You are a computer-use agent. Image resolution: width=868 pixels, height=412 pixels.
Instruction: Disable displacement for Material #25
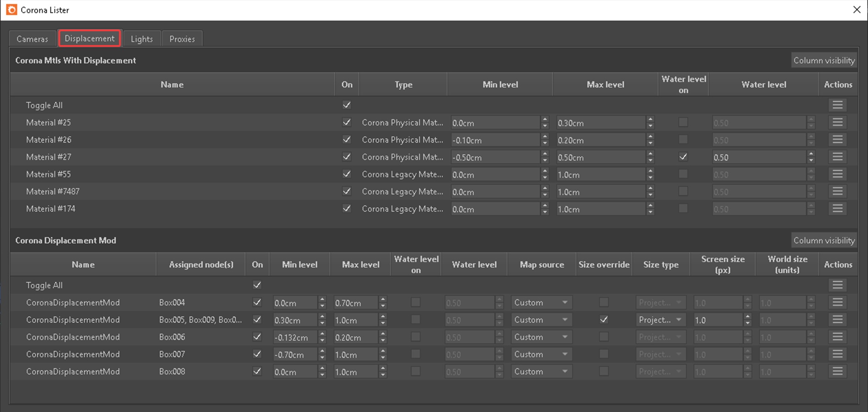coord(347,122)
